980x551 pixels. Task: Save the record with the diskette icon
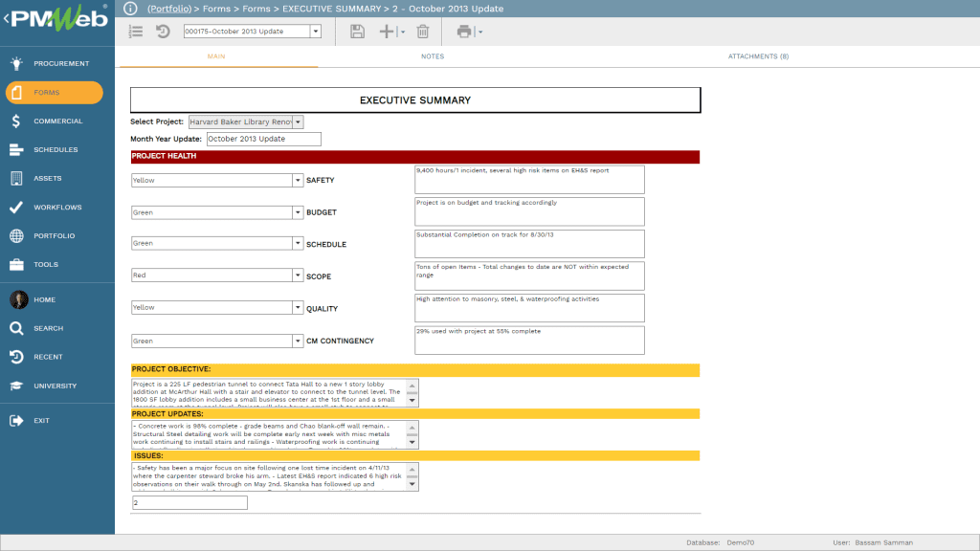[357, 32]
